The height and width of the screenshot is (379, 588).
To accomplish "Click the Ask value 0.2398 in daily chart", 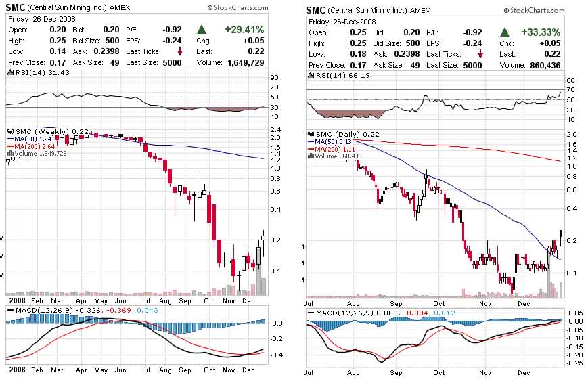I will (x=407, y=54).
